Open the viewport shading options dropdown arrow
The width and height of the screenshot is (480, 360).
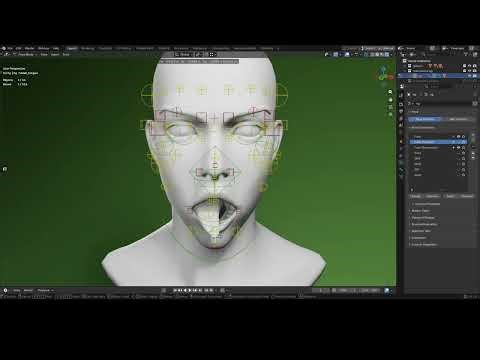392,54
